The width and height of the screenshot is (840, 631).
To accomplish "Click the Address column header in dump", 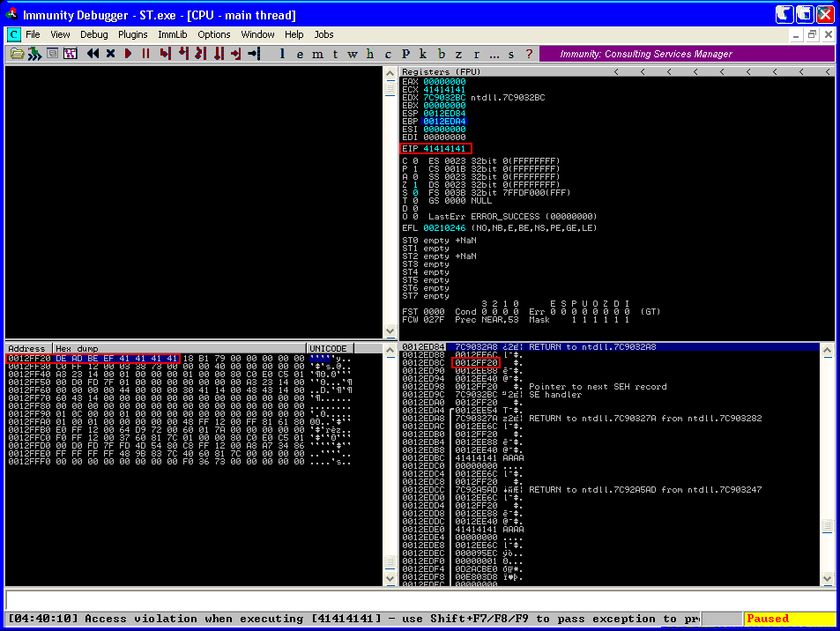I will pyautogui.click(x=29, y=349).
